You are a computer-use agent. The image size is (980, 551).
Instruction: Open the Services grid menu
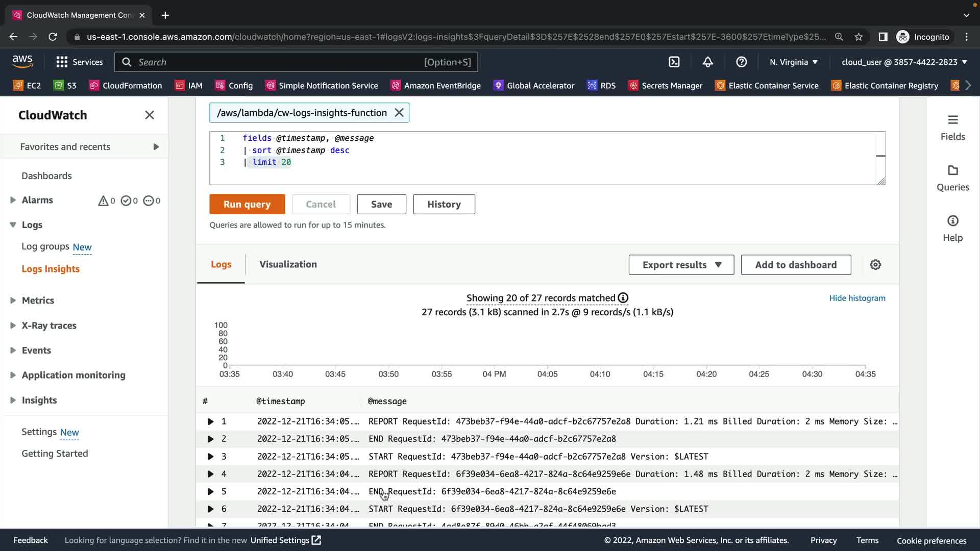[79, 62]
